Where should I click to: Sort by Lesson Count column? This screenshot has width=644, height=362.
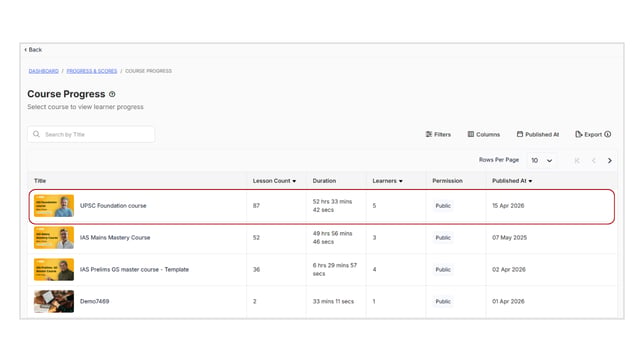274,181
